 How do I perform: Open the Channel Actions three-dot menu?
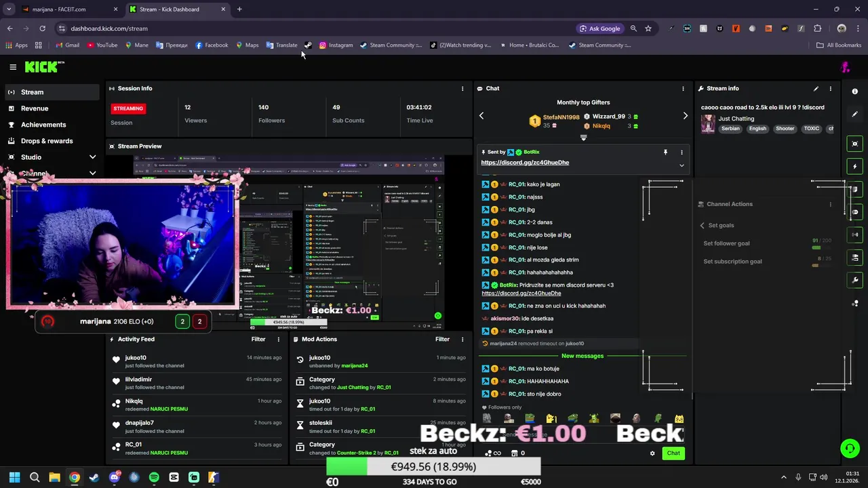[x=830, y=204]
